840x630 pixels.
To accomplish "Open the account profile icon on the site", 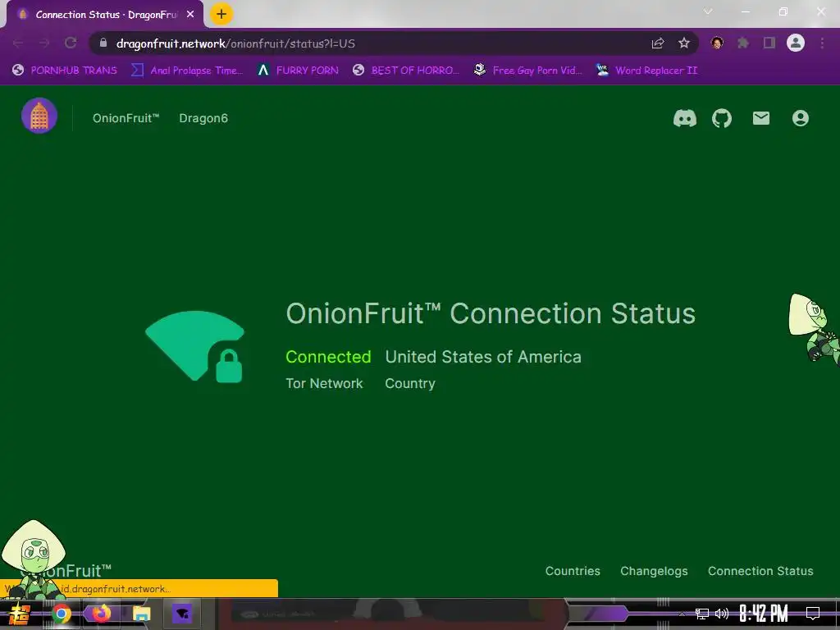I will point(801,118).
